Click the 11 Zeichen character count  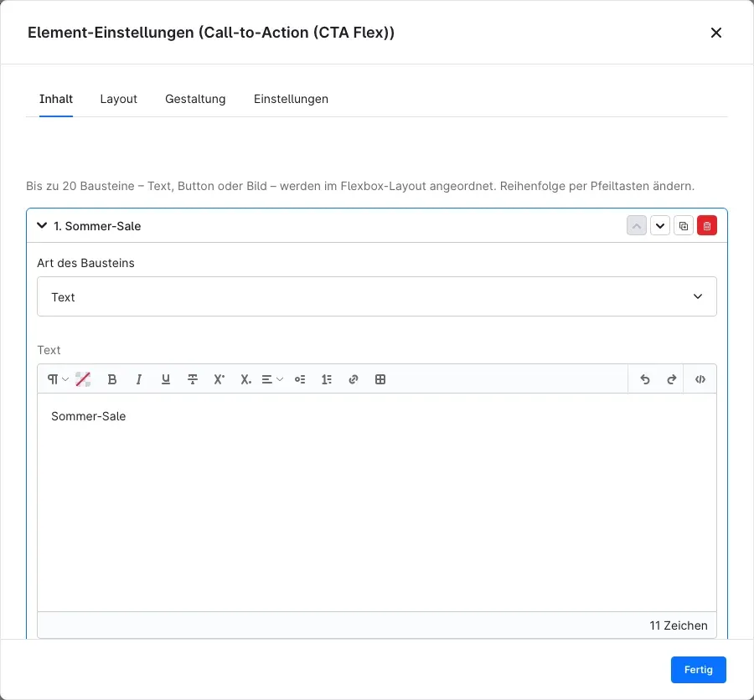click(678, 625)
